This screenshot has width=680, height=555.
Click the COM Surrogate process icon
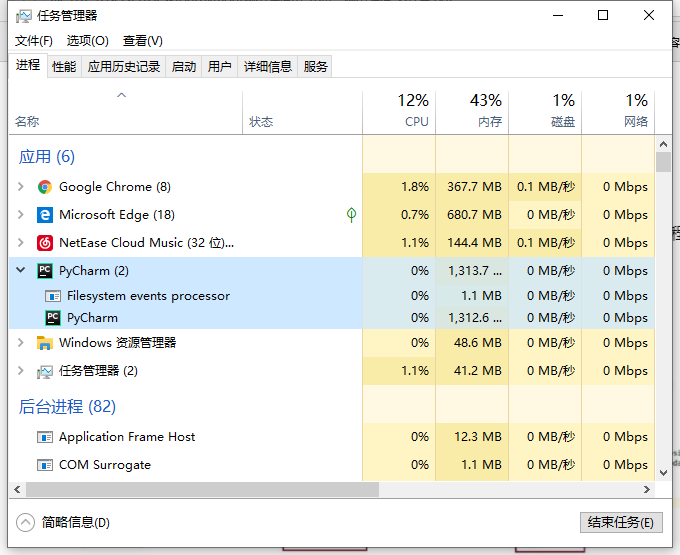pos(45,465)
